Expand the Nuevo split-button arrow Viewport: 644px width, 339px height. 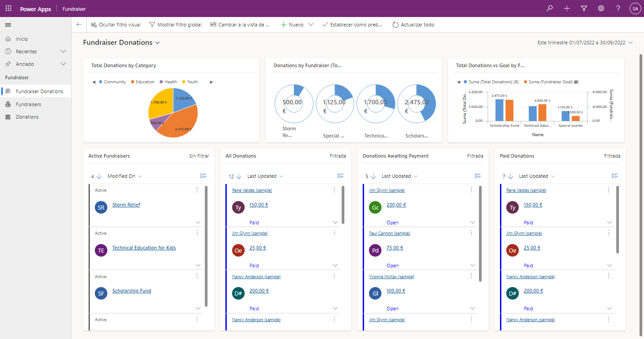point(311,25)
